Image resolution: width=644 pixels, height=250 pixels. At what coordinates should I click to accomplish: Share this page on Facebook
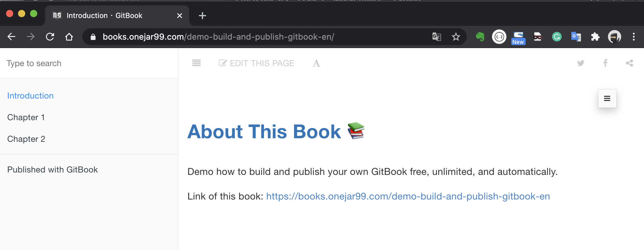[x=605, y=63]
